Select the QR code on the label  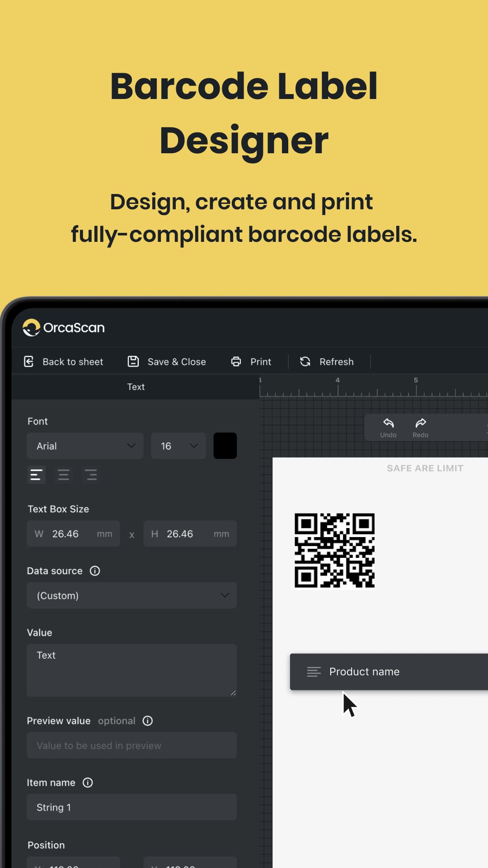pos(335,551)
